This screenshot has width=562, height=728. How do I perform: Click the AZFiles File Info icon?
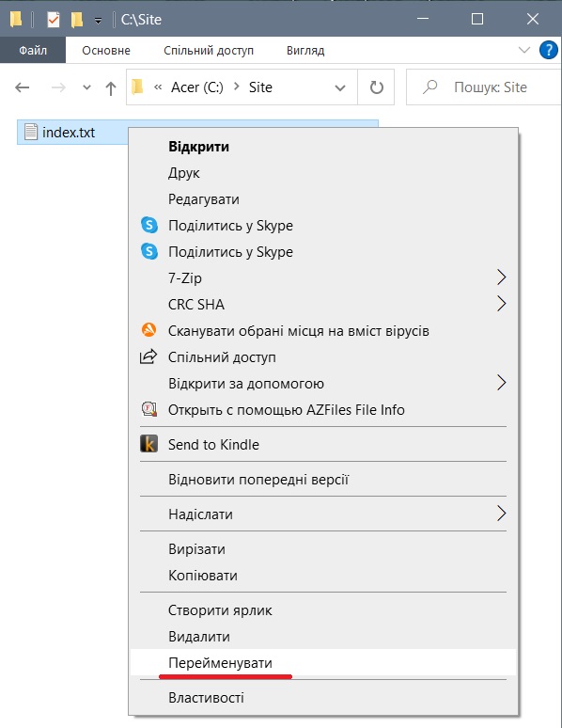tap(149, 409)
